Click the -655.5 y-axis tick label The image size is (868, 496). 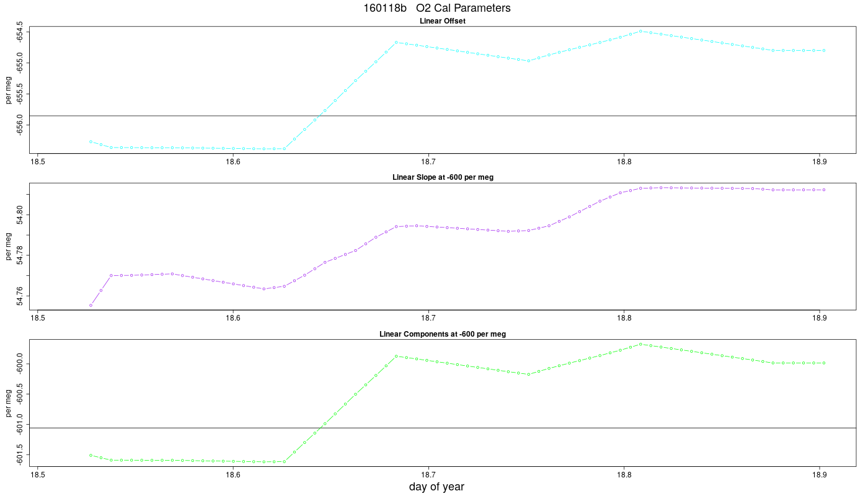pos(20,94)
